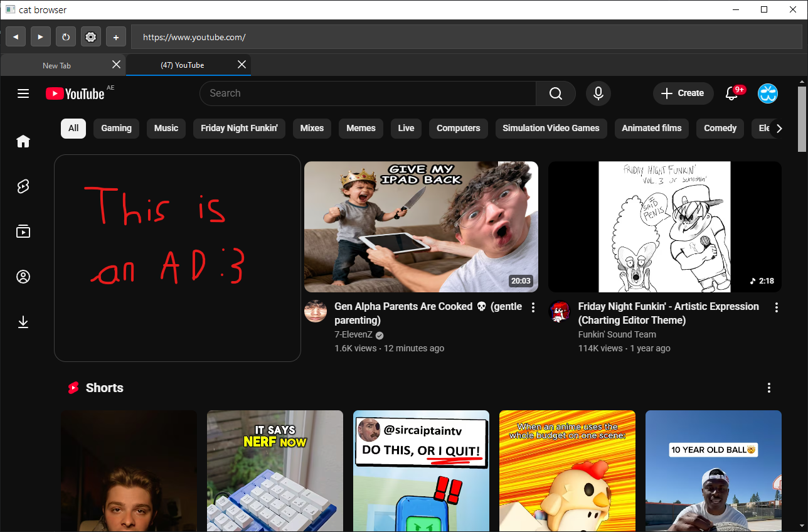This screenshot has height=532, width=808.
Task: Open Funkin' Sound Team channel avatar
Action: [x=560, y=311]
